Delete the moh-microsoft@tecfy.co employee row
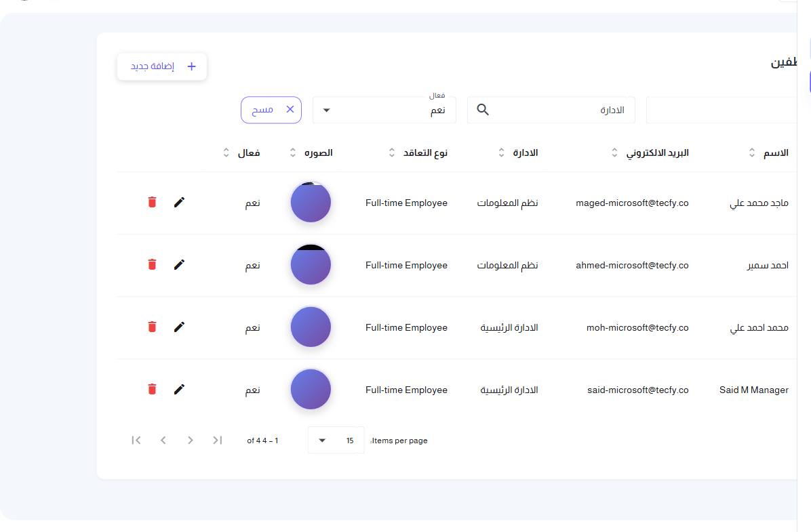The image size is (811, 532). click(x=152, y=327)
